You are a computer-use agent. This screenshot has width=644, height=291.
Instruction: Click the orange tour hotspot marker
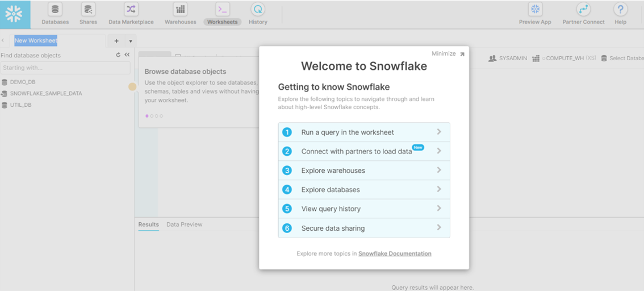pyautogui.click(x=132, y=87)
